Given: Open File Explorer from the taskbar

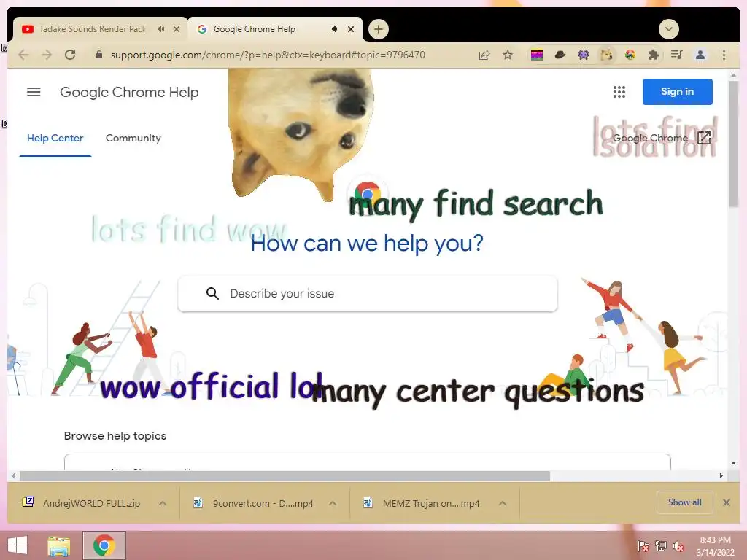Looking at the screenshot, I should [x=59, y=545].
